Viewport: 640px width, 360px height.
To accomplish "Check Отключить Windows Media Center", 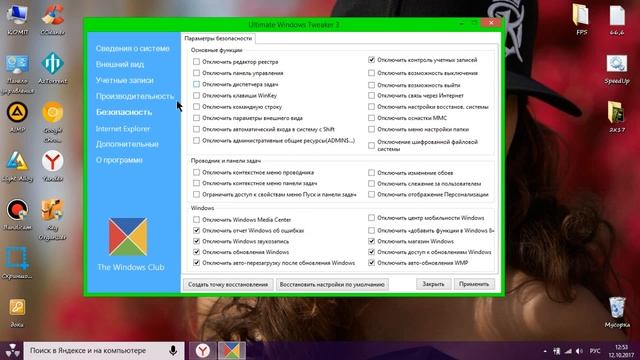I will click(x=196, y=220).
